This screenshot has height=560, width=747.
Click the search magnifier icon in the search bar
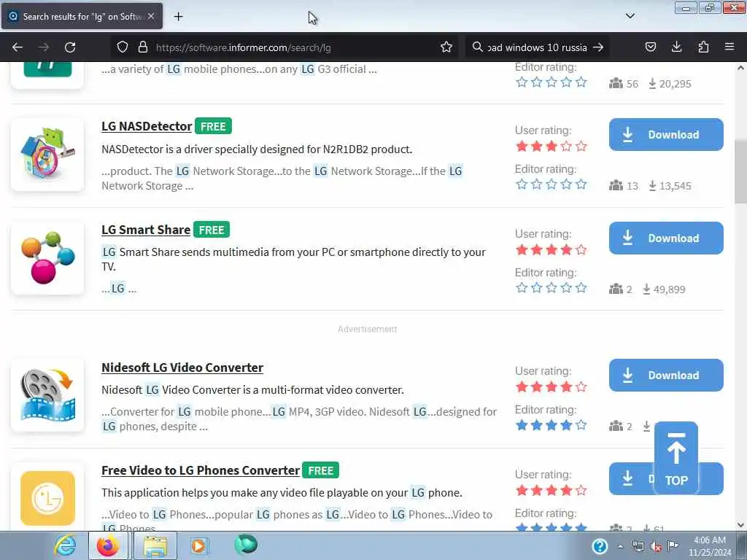[477, 47]
